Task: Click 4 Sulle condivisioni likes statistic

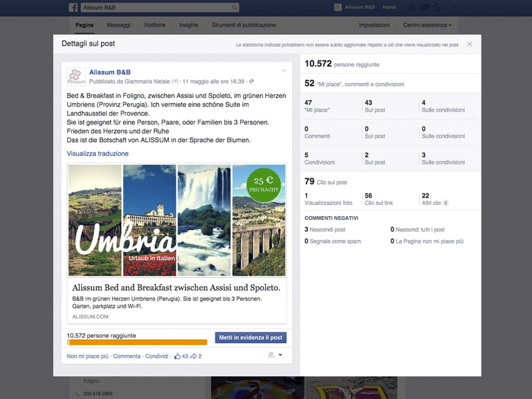Action: 444,106
